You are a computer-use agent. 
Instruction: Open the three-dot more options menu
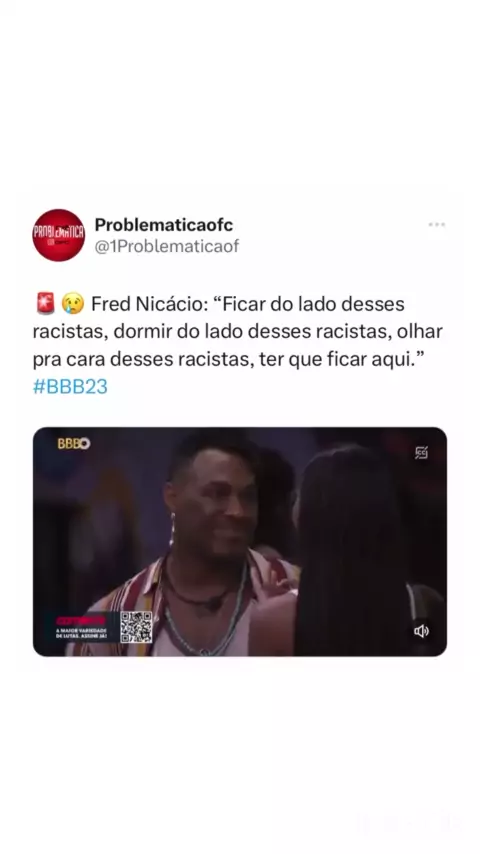click(436, 224)
